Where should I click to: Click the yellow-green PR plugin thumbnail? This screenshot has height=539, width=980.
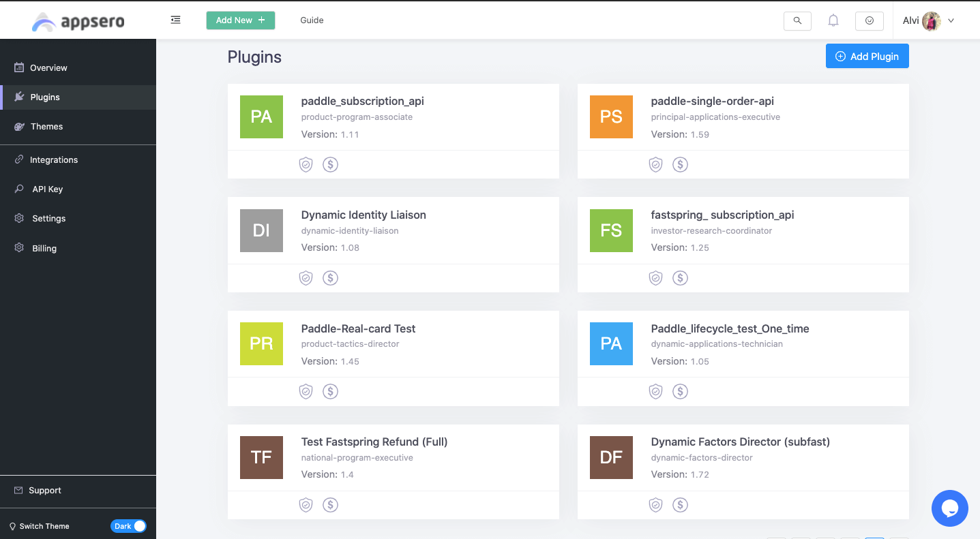pyautogui.click(x=261, y=344)
